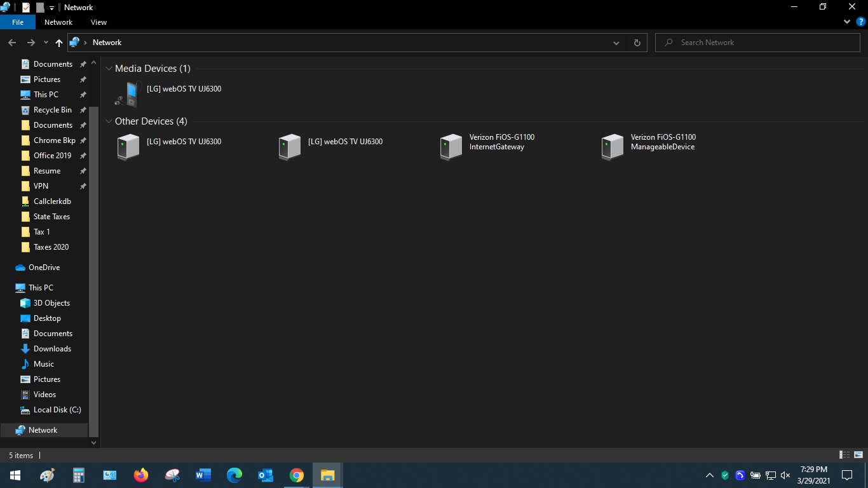Open Taxes 2020 folder in sidebar
The width and height of the screenshot is (868, 488).
pyautogui.click(x=51, y=247)
